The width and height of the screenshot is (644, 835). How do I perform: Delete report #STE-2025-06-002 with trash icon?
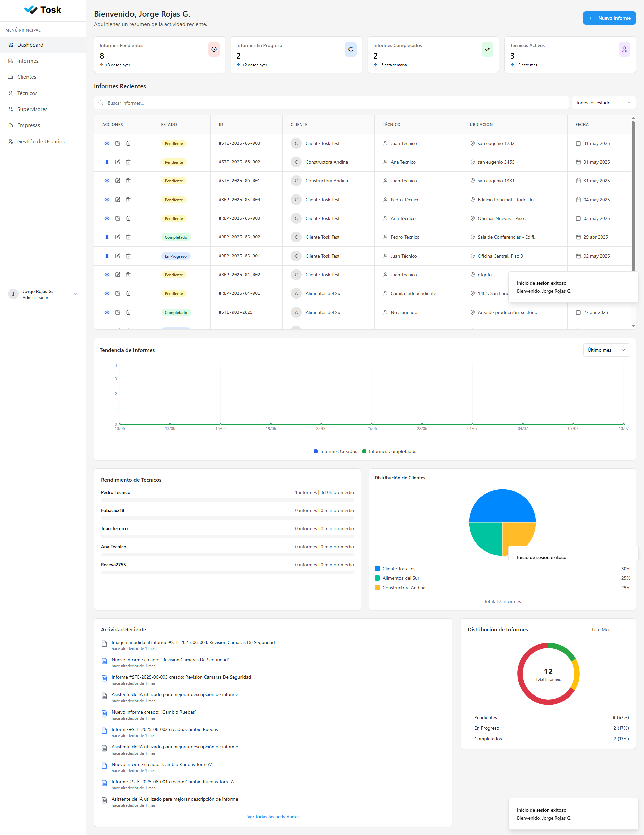coord(128,162)
